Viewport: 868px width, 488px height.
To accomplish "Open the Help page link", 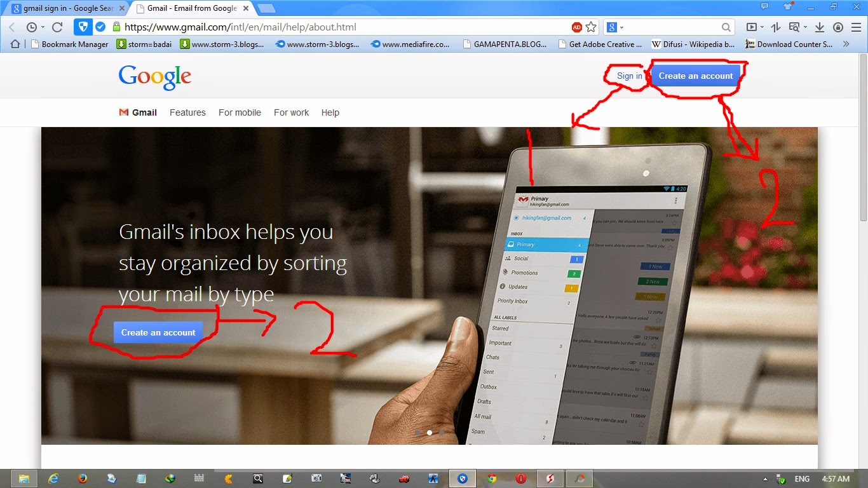I will click(x=330, y=112).
